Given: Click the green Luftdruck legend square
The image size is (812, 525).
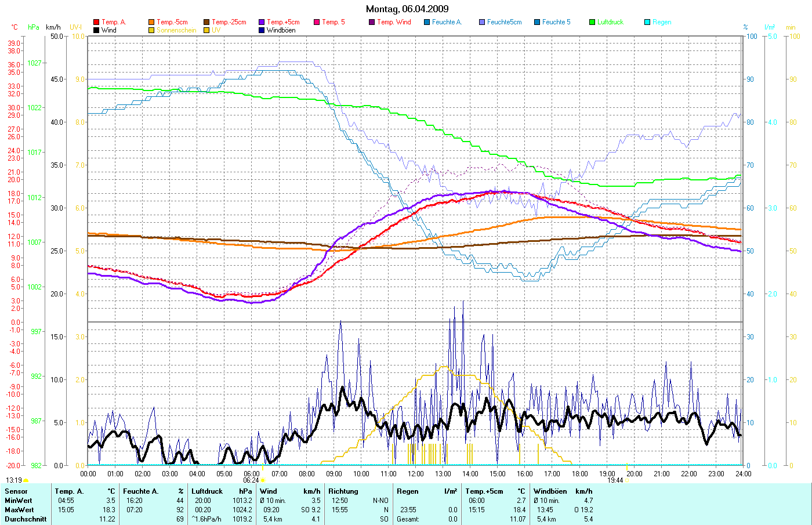Looking at the screenshot, I should click(592, 22).
